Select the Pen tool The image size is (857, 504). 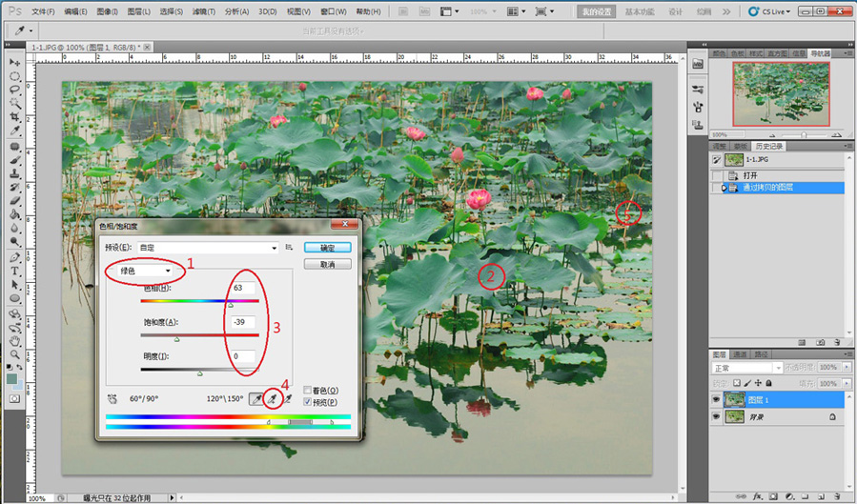(x=14, y=257)
